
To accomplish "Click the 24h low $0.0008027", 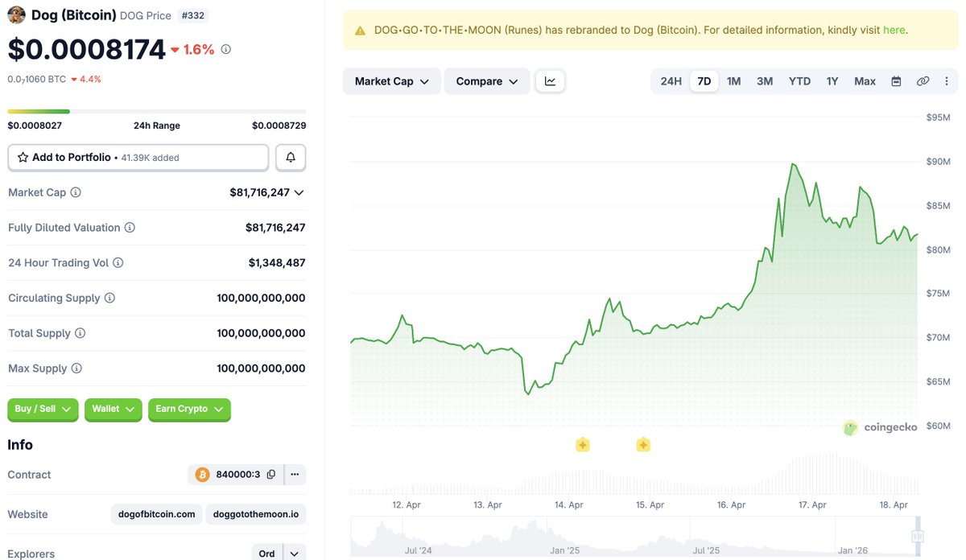I will [x=35, y=126].
